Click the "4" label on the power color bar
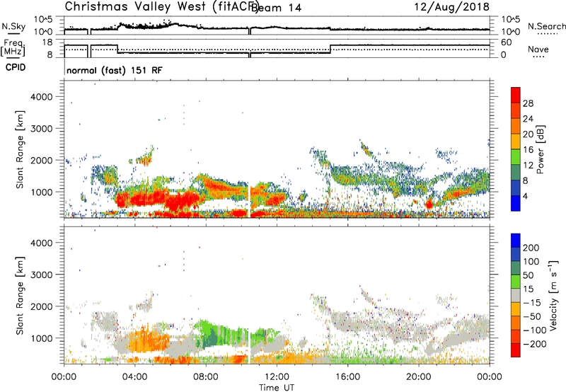 pos(525,196)
